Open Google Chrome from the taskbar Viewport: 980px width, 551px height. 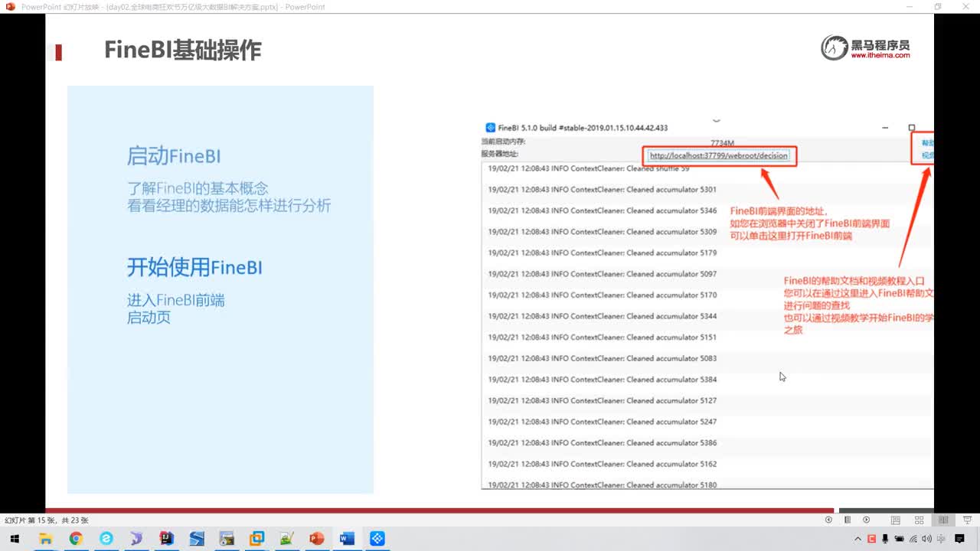[x=76, y=539]
